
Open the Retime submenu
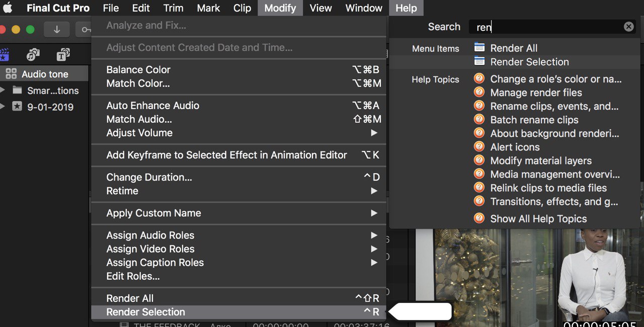pyautogui.click(x=238, y=191)
